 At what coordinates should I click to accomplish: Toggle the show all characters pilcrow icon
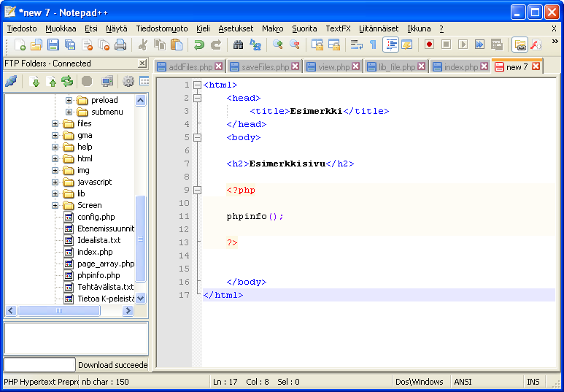point(373,45)
